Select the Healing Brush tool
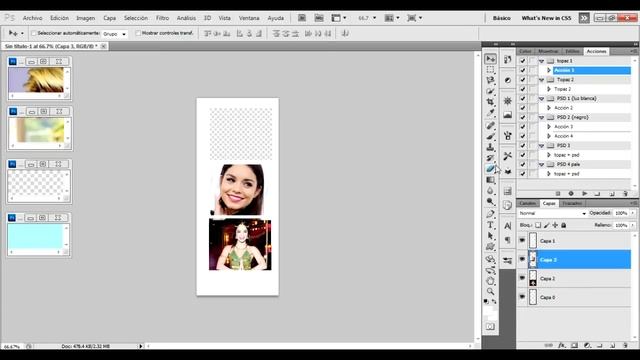This screenshot has width=640, height=360. tap(490, 126)
